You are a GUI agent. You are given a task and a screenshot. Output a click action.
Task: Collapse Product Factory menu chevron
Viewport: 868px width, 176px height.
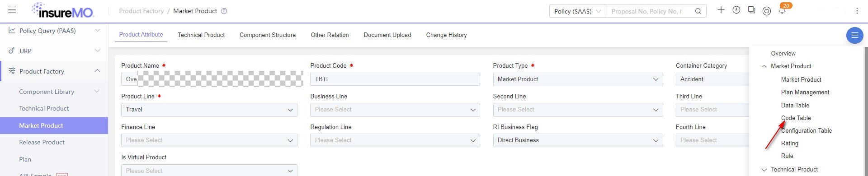[97, 71]
